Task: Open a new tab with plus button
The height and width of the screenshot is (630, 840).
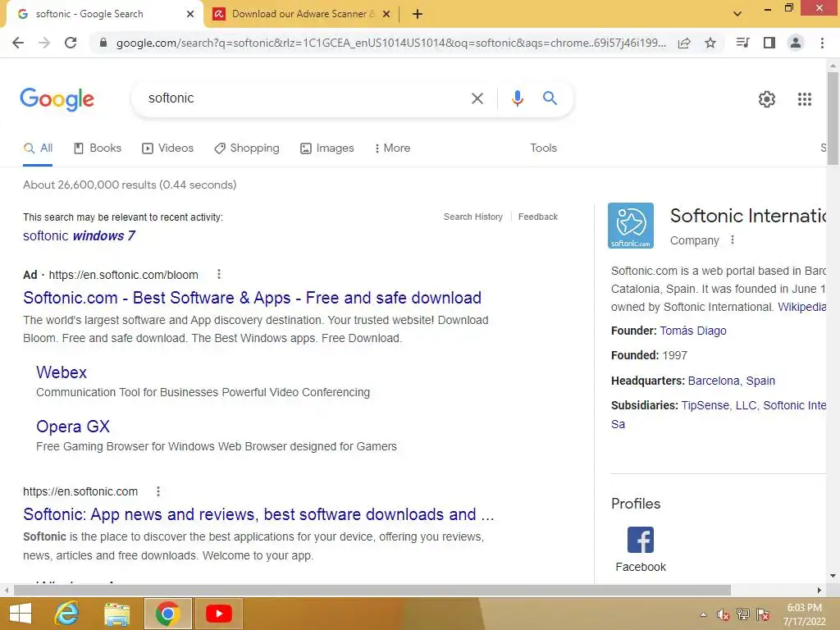Action: tap(418, 14)
